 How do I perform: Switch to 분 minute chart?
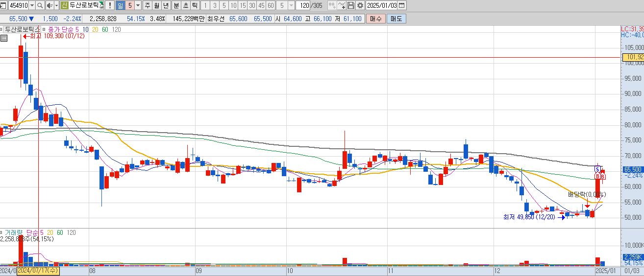click(x=175, y=6)
